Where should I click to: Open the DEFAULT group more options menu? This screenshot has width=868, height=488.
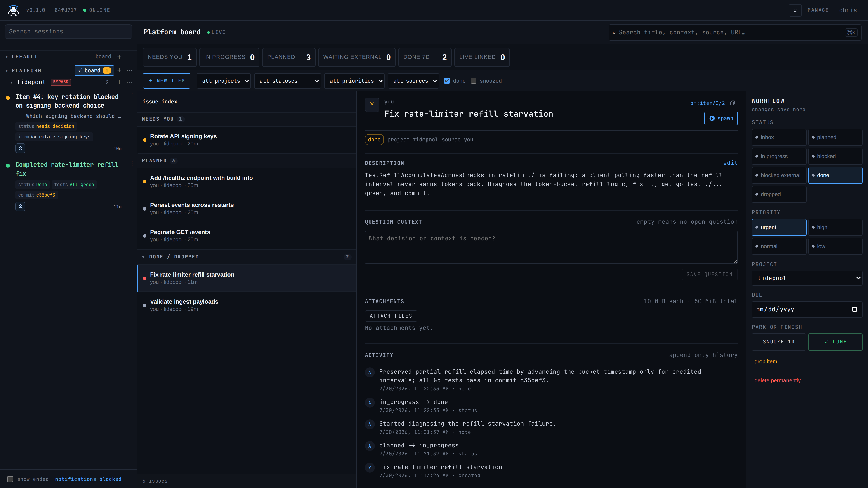tap(129, 56)
